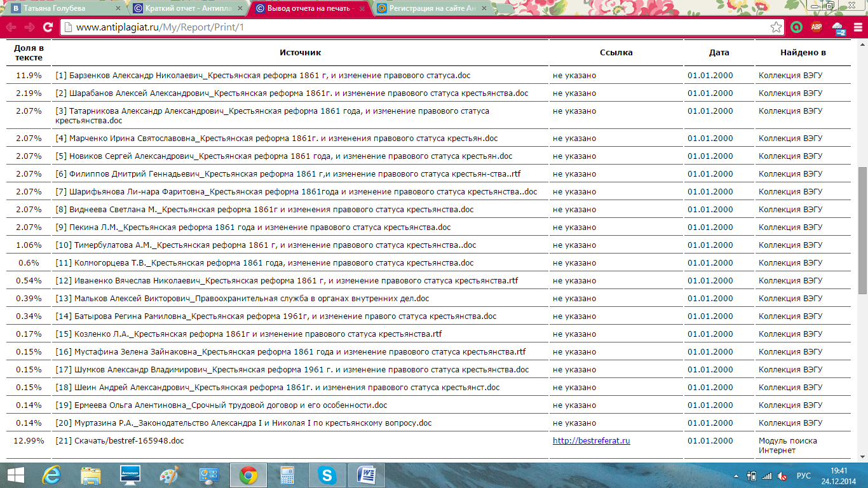
Task: Switch to the Краткий отчет tab
Action: [x=187, y=8]
